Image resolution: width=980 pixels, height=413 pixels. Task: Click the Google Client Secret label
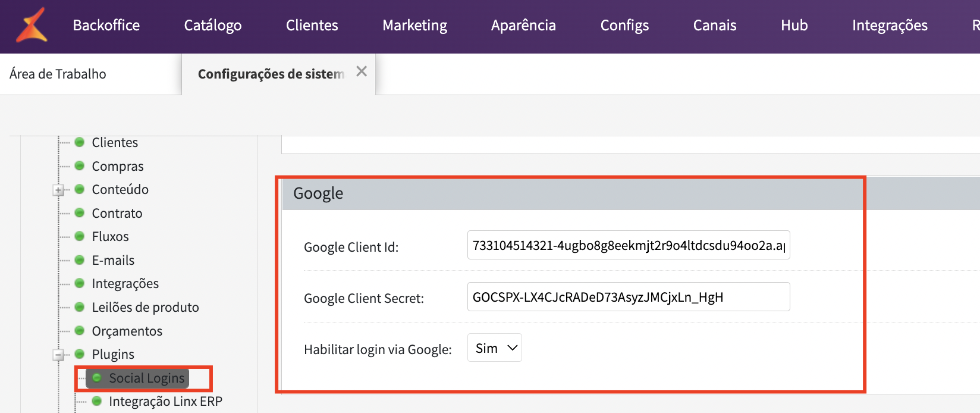[364, 298]
